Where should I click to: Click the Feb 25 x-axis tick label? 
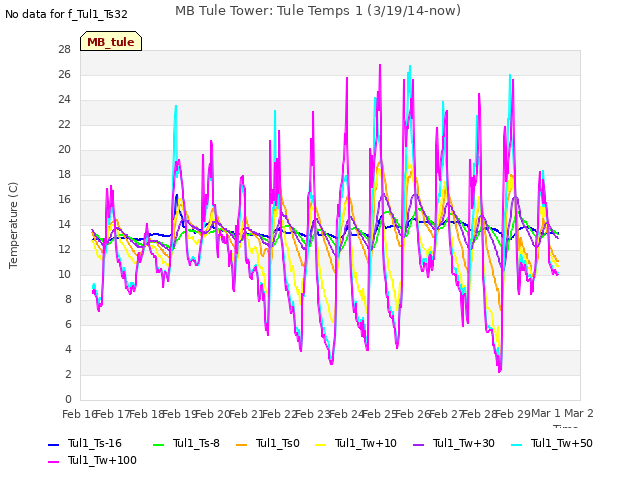tap(379, 414)
